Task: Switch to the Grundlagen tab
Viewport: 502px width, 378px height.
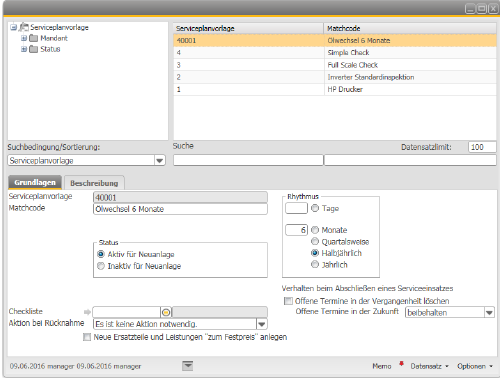Action: [x=35, y=182]
